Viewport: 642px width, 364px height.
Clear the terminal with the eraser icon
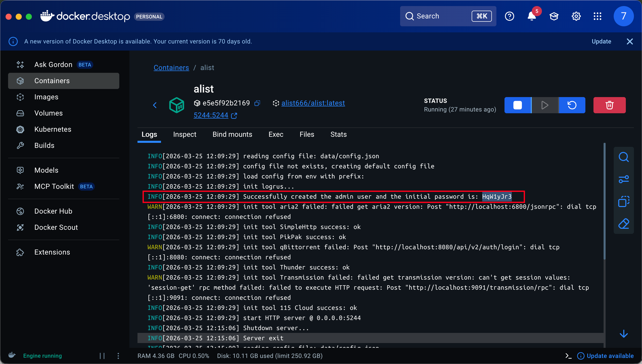[624, 224]
